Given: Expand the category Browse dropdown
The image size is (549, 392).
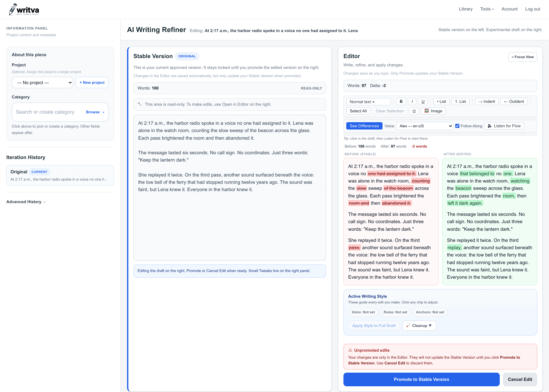Looking at the screenshot, I should tap(95, 112).
